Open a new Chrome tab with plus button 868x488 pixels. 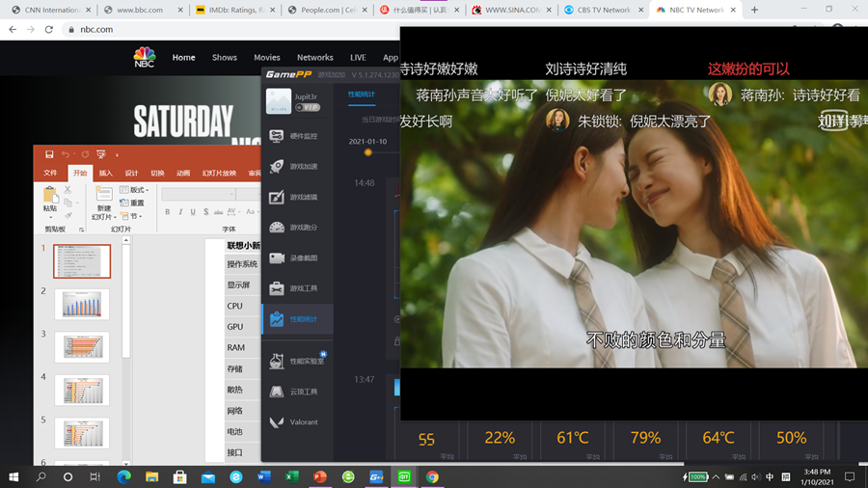pyautogui.click(x=754, y=10)
